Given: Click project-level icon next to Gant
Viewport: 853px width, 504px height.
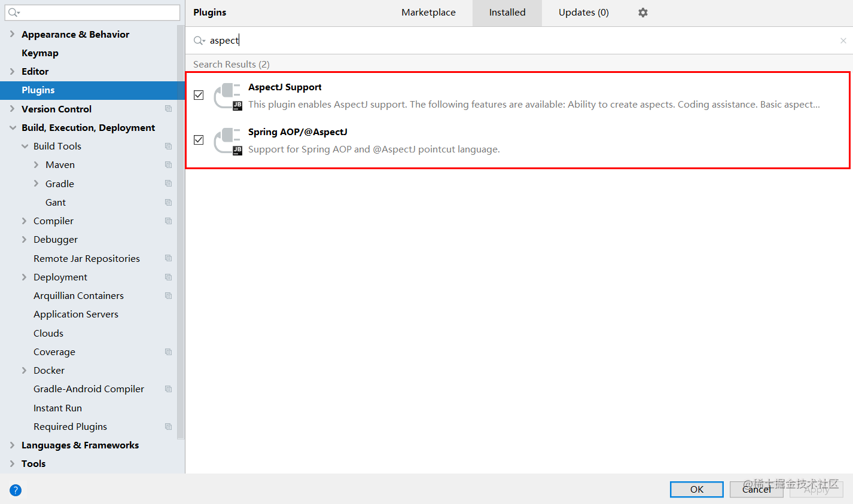Looking at the screenshot, I should pyautogui.click(x=168, y=203).
